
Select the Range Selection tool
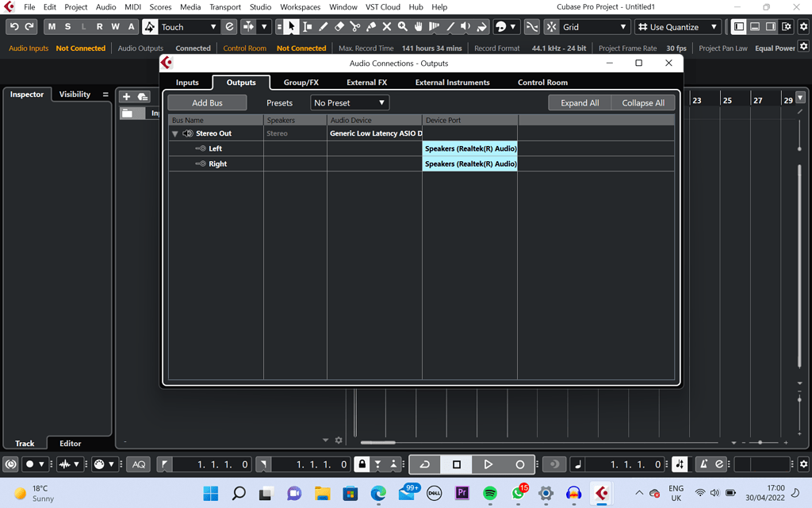pos(308,27)
